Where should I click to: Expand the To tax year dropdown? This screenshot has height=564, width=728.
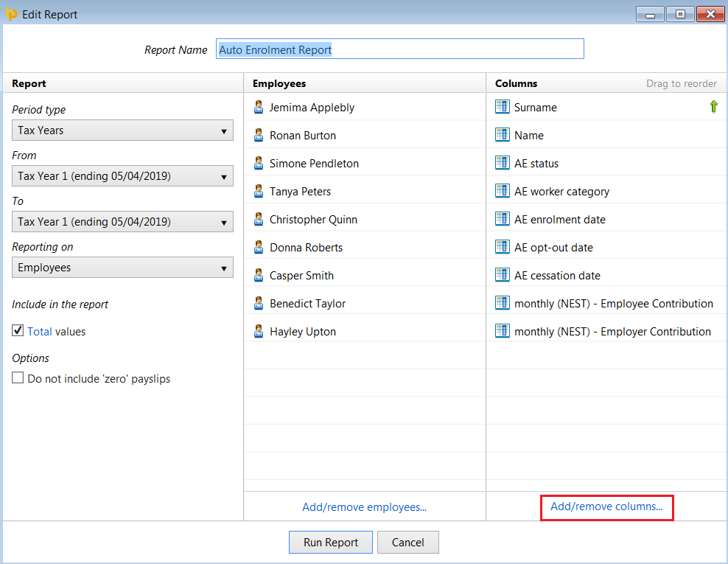tap(122, 222)
